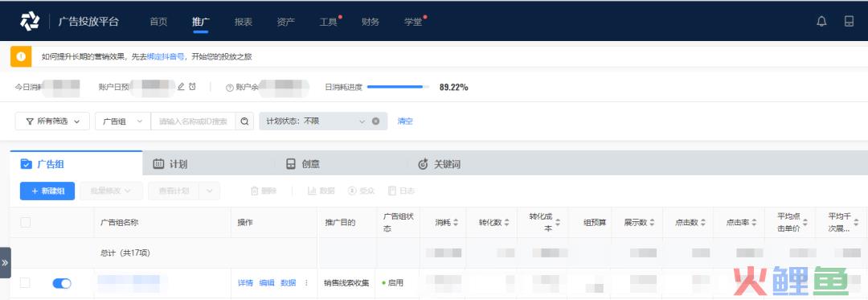868x300 pixels.
Task: Edit the account daily budget pencil icon
Action: pyautogui.click(x=181, y=87)
